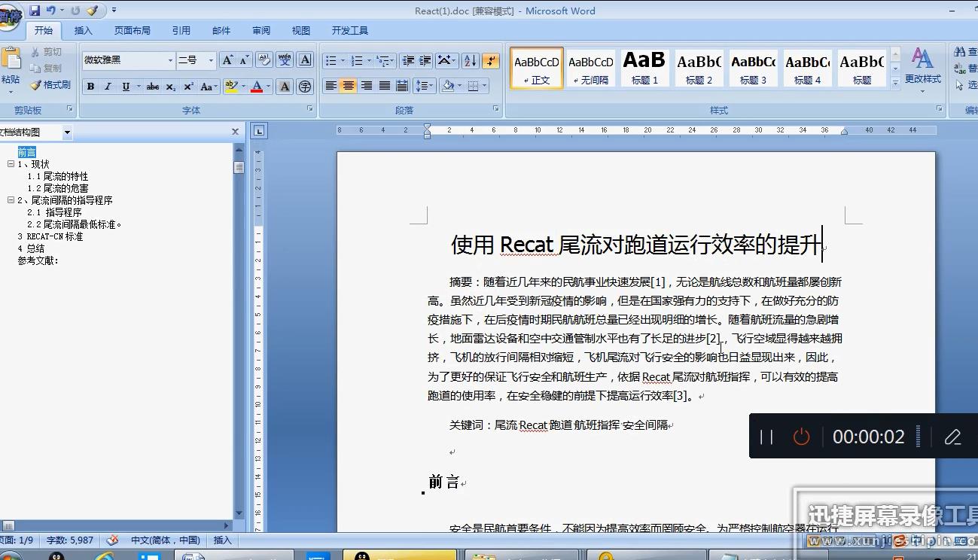Open the phonetic guide (wén) tool

point(285,60)
